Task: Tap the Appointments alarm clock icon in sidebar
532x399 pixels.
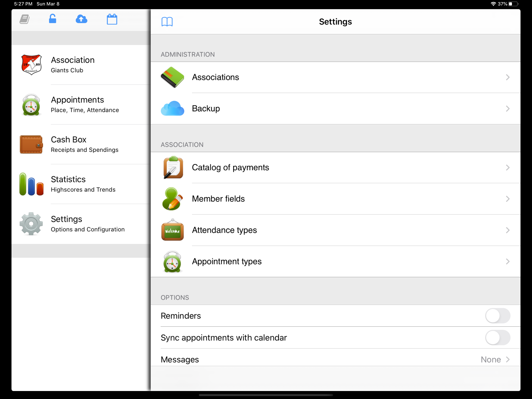Action: (31, 105)
